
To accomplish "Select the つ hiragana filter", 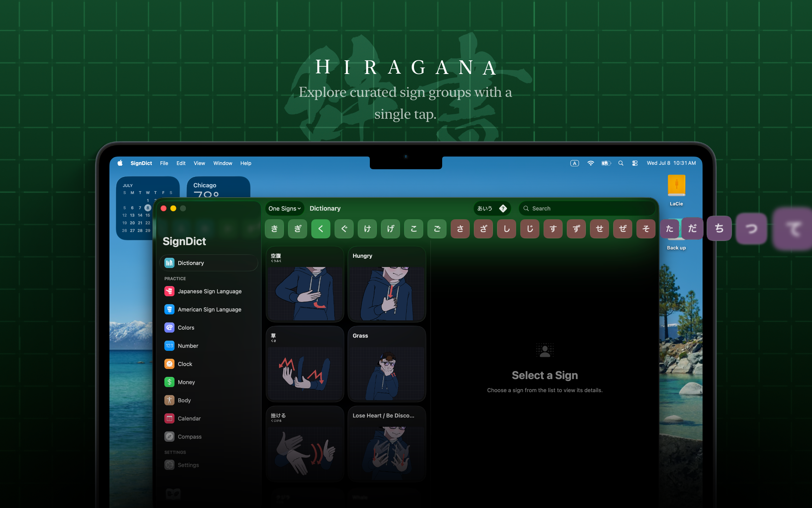I will pyautogui.click(x=752, y=229).
